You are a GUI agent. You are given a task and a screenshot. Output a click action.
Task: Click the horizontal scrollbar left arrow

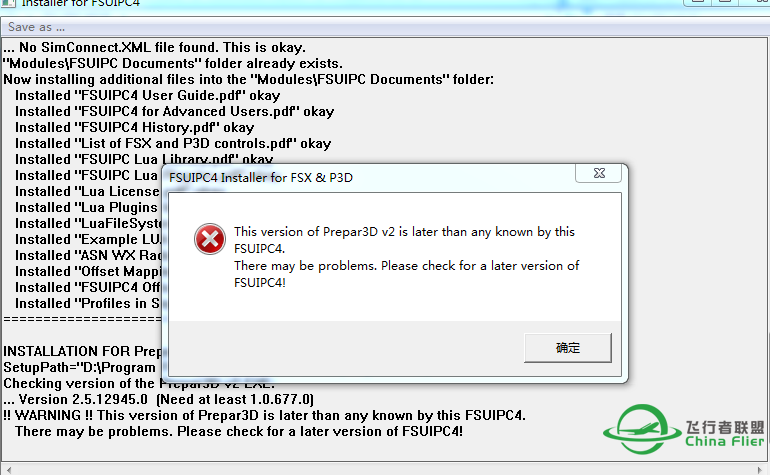(8, 470)
